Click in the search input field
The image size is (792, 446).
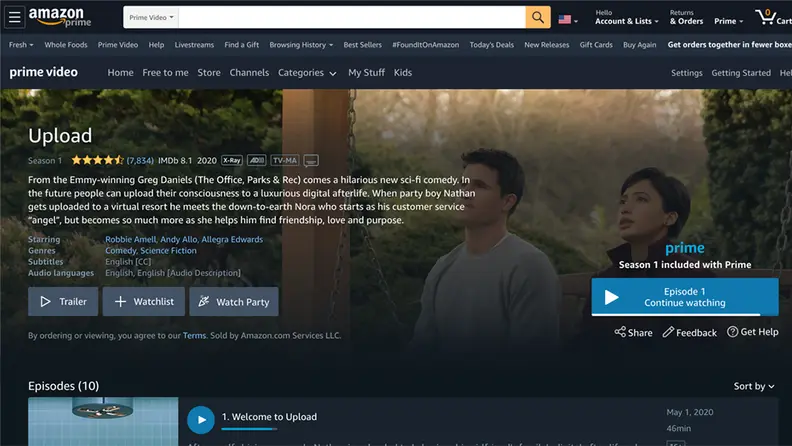352,17
